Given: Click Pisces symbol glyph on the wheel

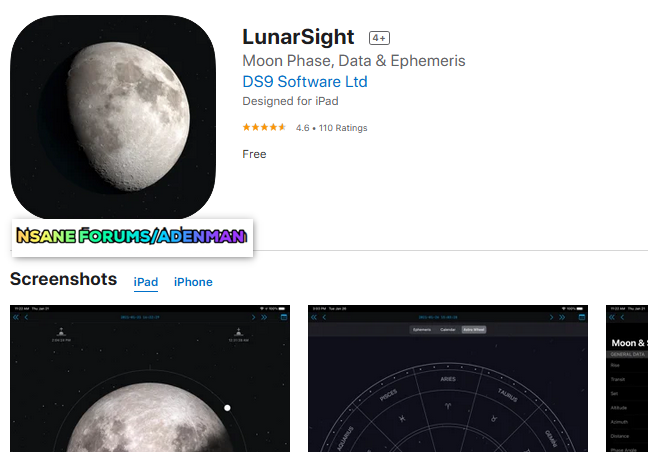Looking at the screenshot, I should (x=402, y=419).
